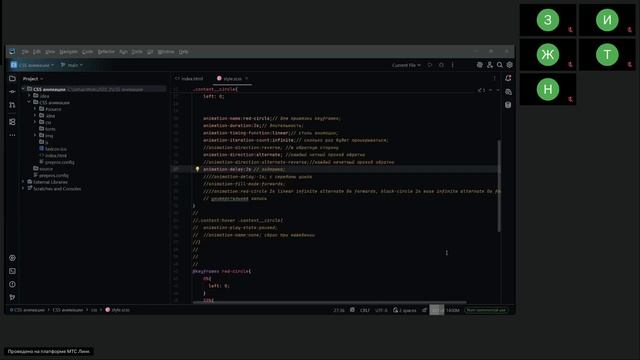Open the IDE logo main menu icon
This screenshot has height=360, width=640.
[12, 51]
